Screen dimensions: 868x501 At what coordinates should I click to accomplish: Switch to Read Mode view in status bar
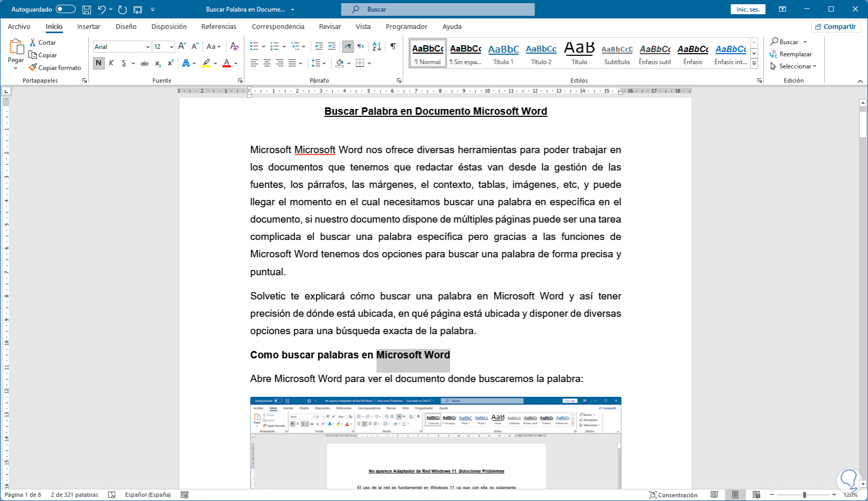point(714,495)
